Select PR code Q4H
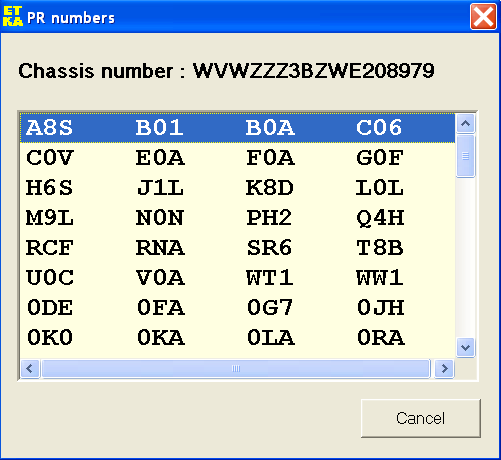The image size is (501, 460). point(380,218)
